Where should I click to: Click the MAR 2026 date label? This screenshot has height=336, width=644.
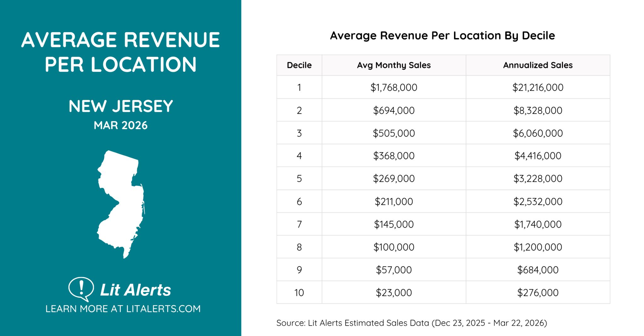click(x=121, y=125)
